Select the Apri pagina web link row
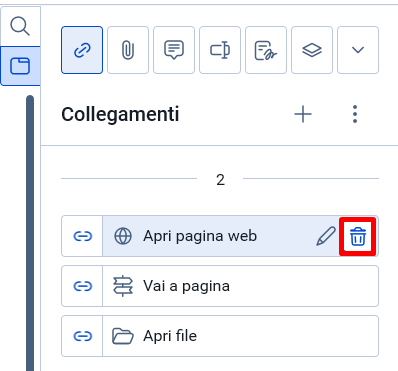Screen dimensions: 398x371 (x=220, y=236)
